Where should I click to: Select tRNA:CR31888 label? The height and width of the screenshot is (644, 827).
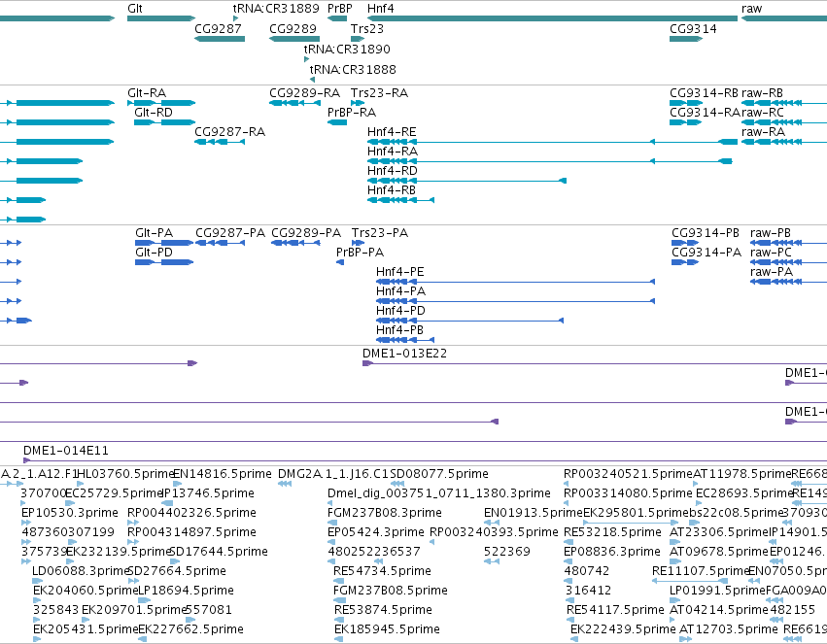(353, 70)
